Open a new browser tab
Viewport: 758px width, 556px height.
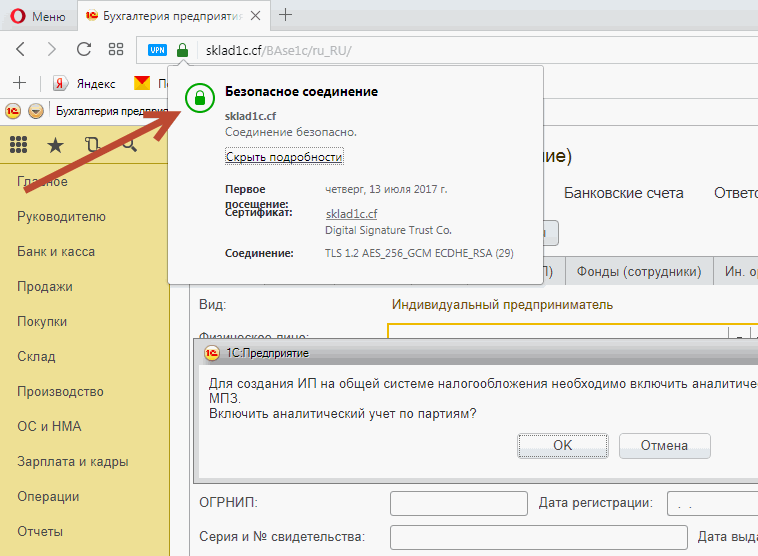click(x=286, y=15)
